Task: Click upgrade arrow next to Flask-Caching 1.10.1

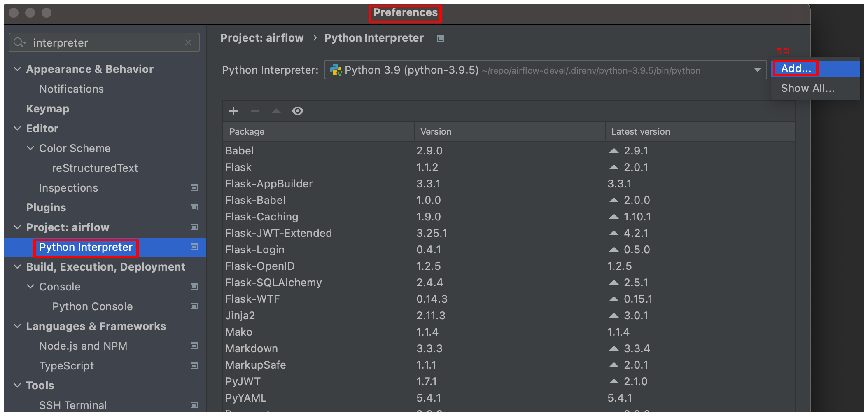Action: [614, 217]
